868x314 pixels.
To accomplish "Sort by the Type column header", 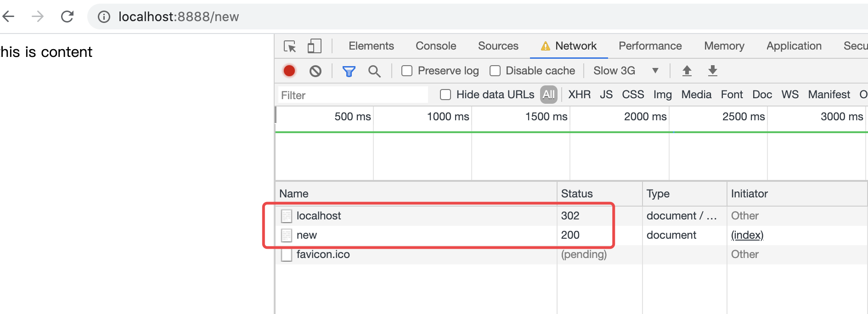I will coord(685,194).
